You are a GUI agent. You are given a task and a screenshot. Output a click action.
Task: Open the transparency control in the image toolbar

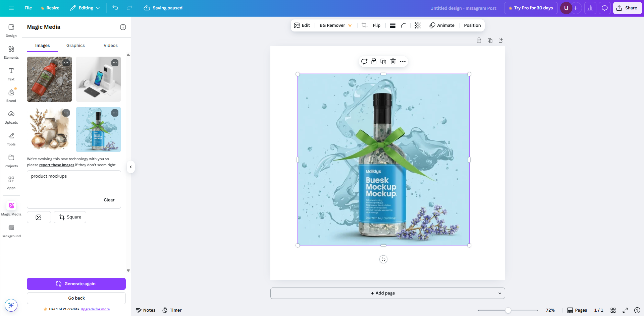point(417,25)
